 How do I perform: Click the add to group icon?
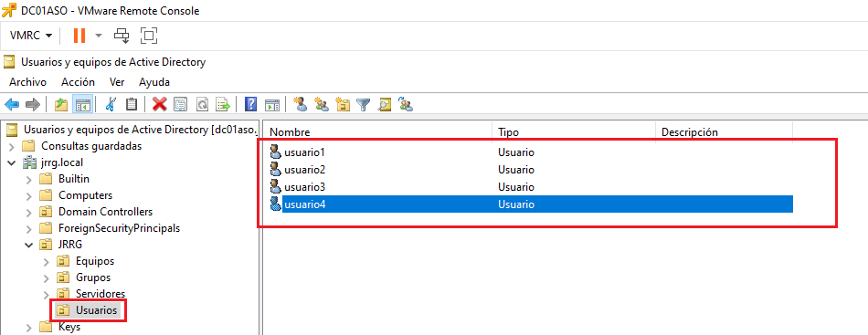point(406,104)
